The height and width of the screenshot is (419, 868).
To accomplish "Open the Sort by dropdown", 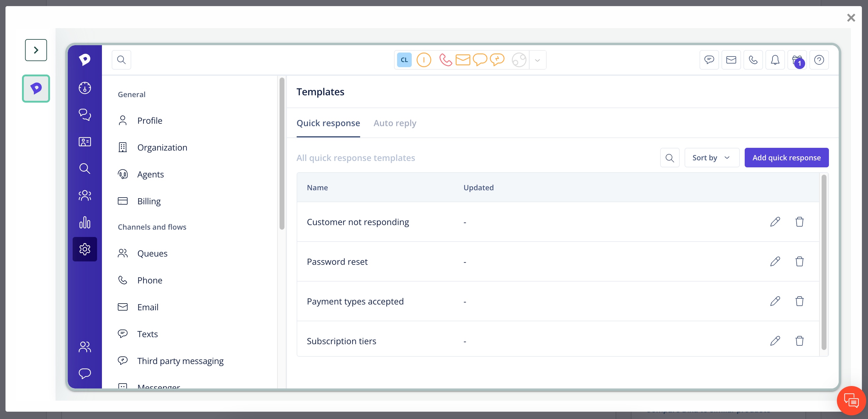I will tap(712, 158).
